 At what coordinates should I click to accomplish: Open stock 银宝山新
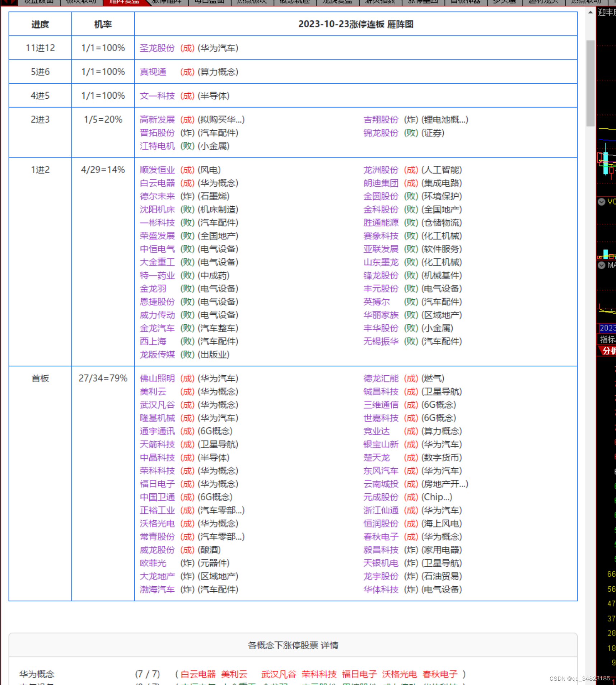(x=381, y=445)
